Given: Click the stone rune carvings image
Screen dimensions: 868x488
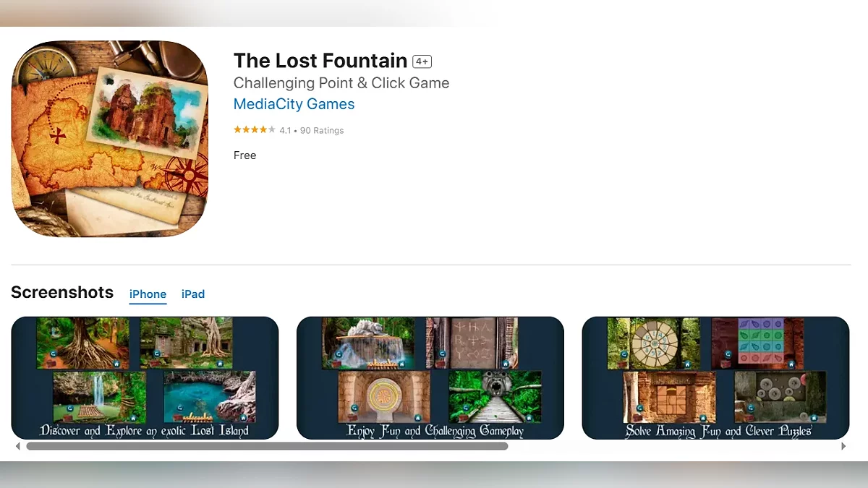Looking at the screenshot, I should coord(472,343).
